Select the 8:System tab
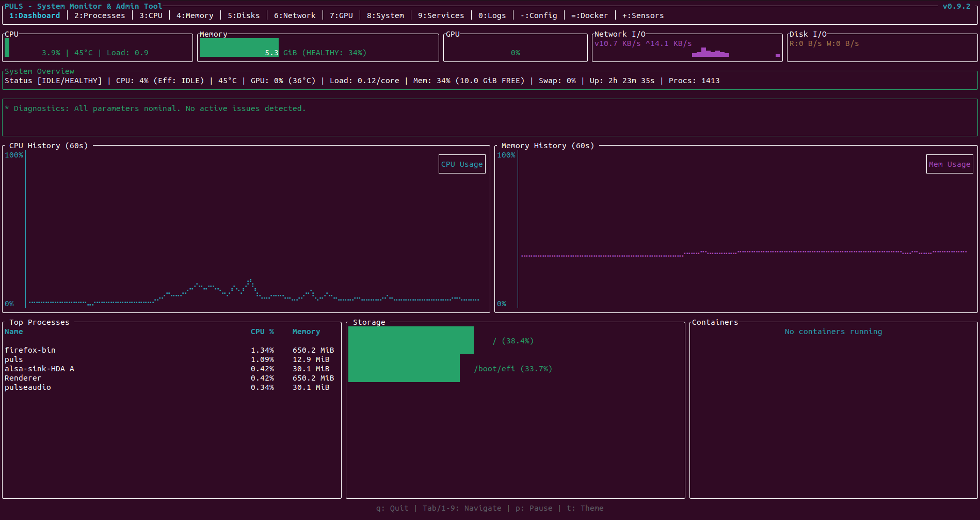Screen dimensions: 980x520 pyautogui.click(x=385, y=15)
